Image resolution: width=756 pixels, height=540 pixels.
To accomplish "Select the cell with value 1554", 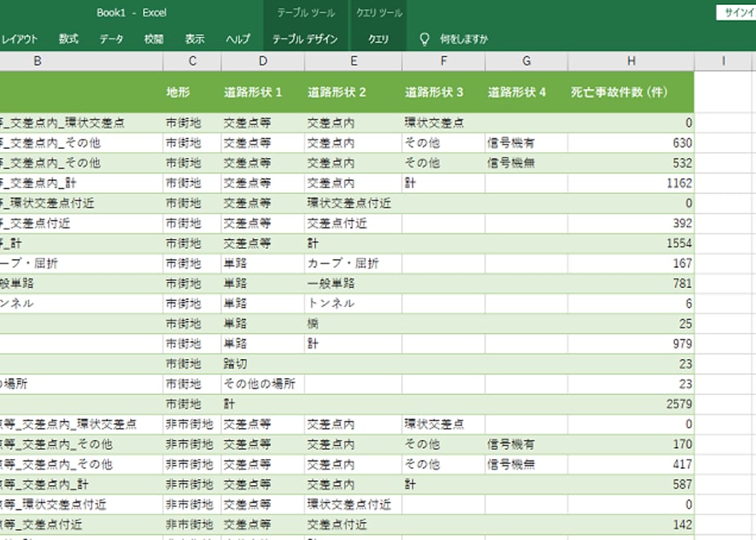I will pos(631,244).
